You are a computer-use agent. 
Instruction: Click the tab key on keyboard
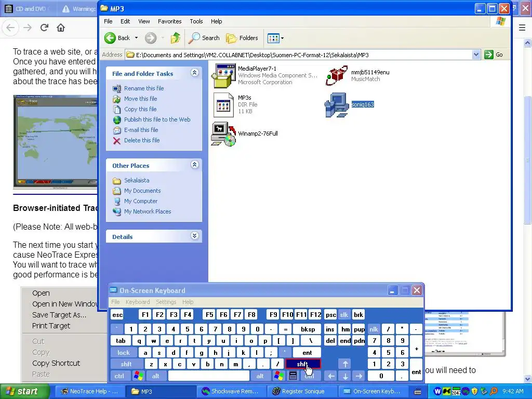[121, 341]
